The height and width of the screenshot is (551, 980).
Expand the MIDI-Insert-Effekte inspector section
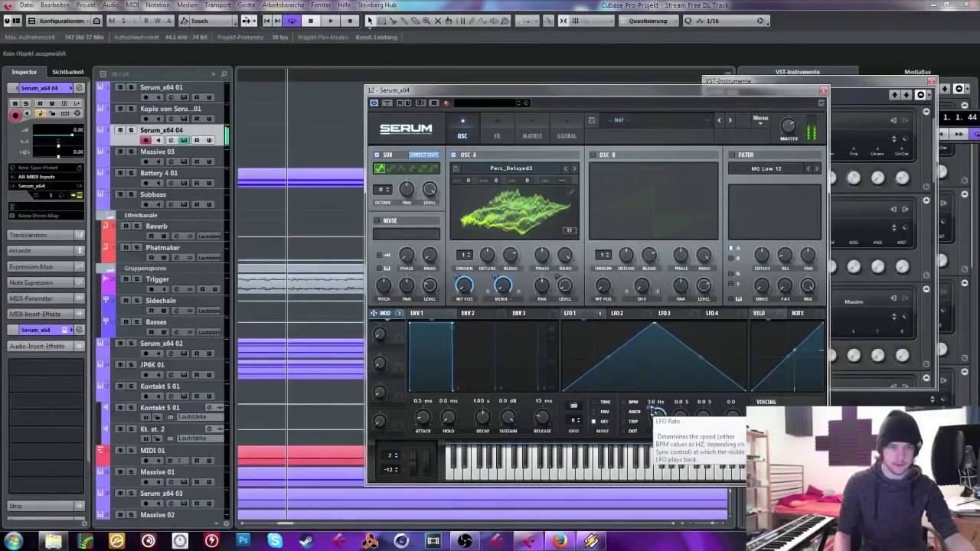[x=45, y=314]
